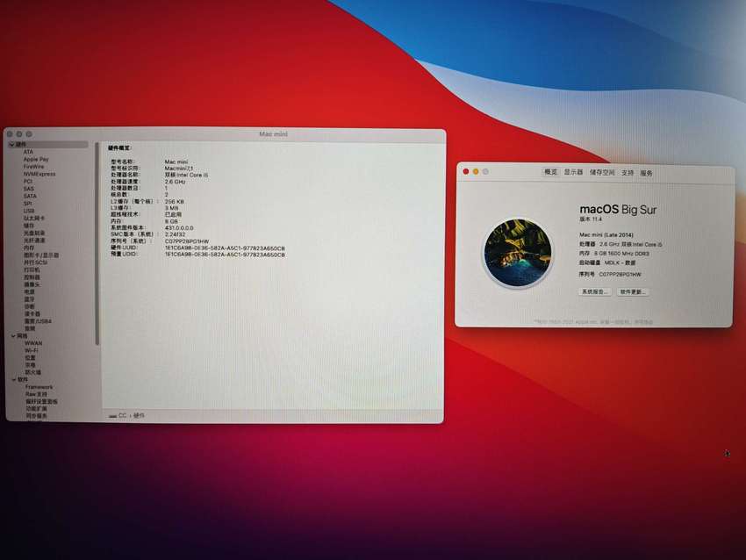Click the hyper-threading value 已启用

coord(173,214)
